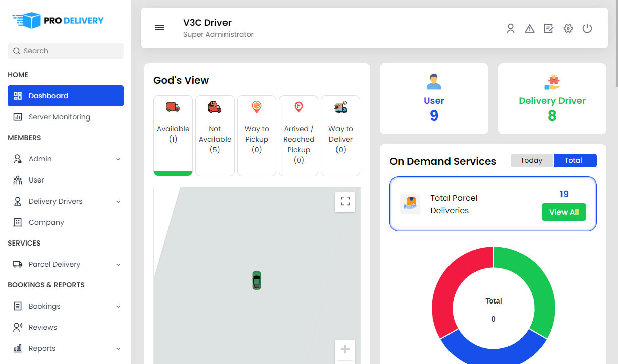
Task: Expand the Delivery Drivers menu
Action: (x=65, y=201)
